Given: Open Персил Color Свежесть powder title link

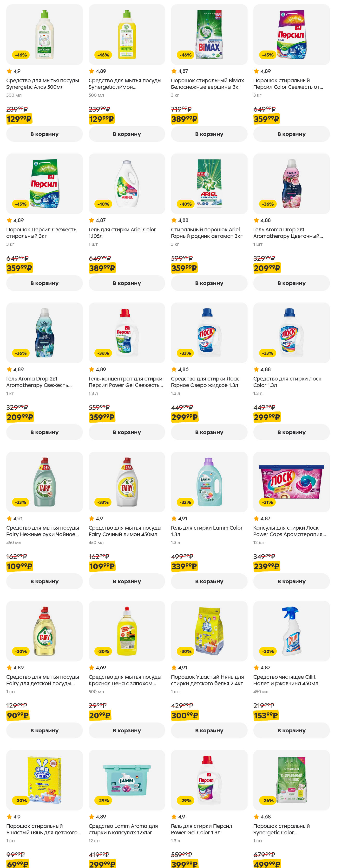Looking at the screenshot, I should pos(288,83).
